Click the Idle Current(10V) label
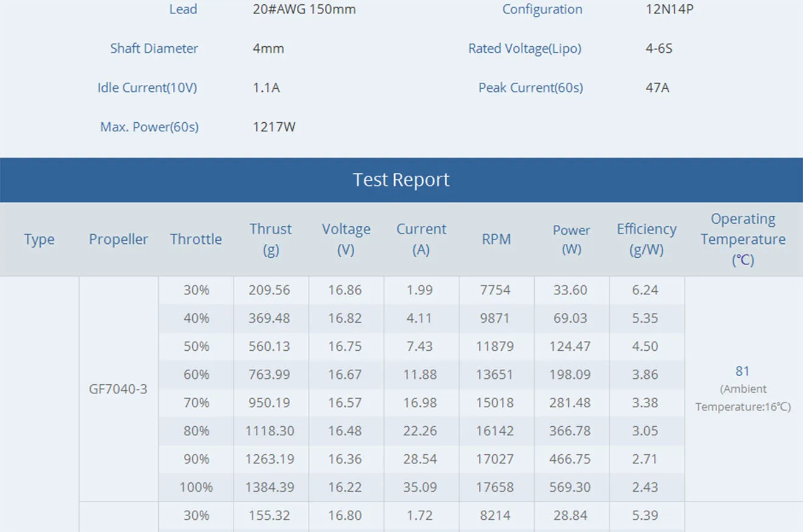 click(147, 88)
